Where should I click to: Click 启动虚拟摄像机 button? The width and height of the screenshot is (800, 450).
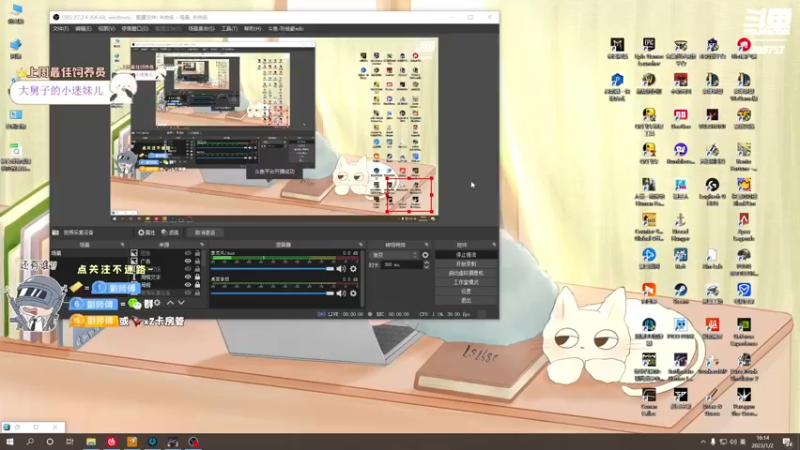tap(466, 273)
